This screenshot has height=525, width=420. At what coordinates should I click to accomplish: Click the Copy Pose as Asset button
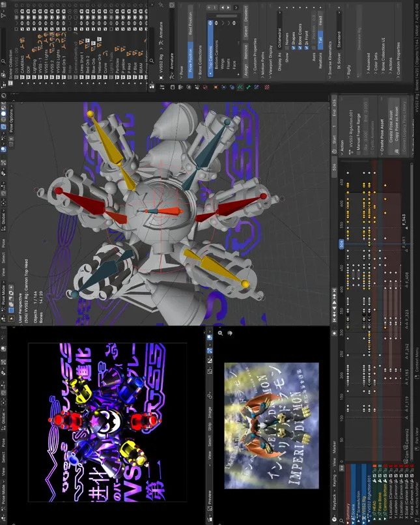pos(397,126)
